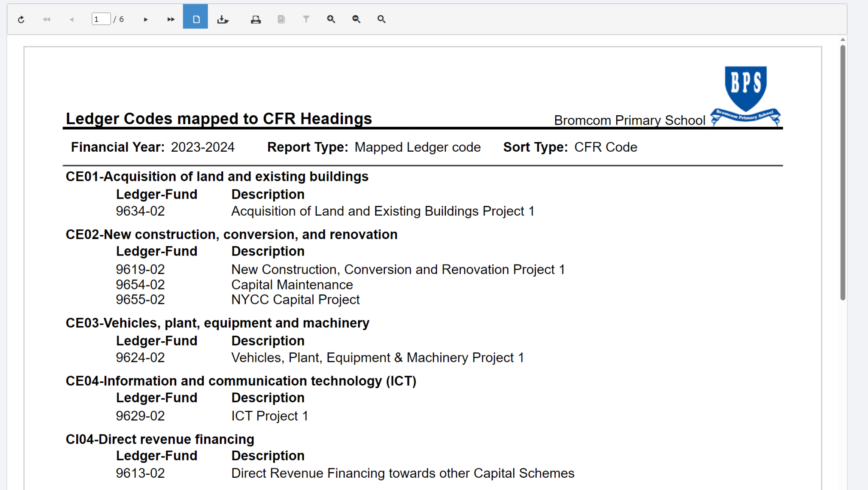Click the page number input field
868x490 pixels.
point(101,19)
